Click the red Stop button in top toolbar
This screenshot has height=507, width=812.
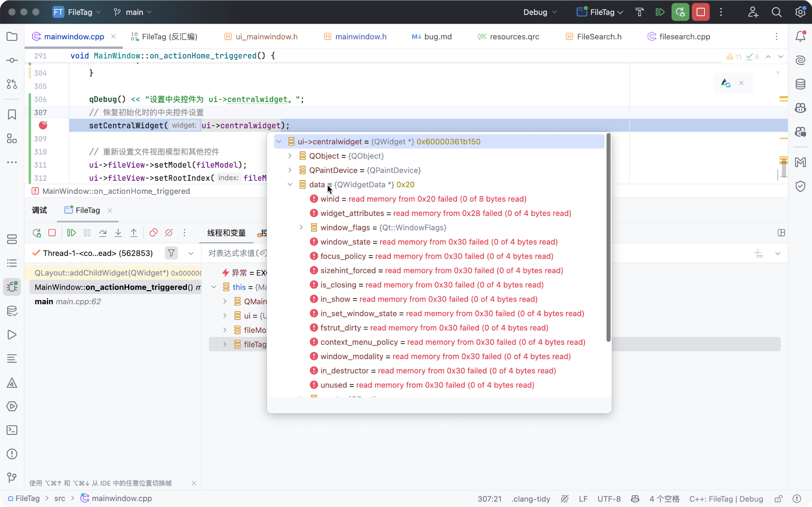pos(701,12)
